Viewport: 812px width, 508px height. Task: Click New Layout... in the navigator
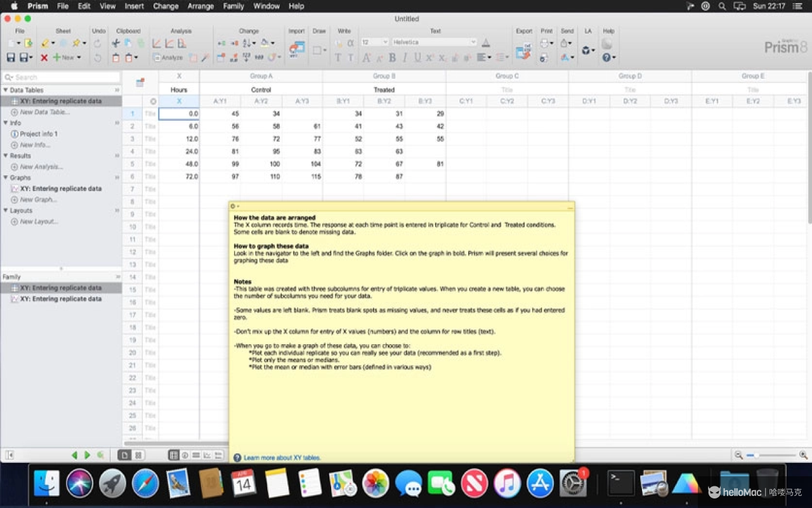coord(39,222)
